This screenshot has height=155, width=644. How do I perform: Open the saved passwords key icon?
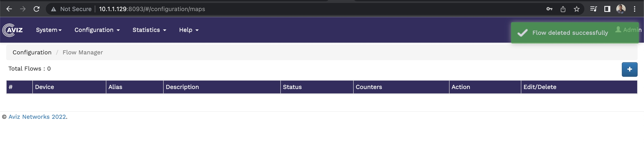coord(549,9)
